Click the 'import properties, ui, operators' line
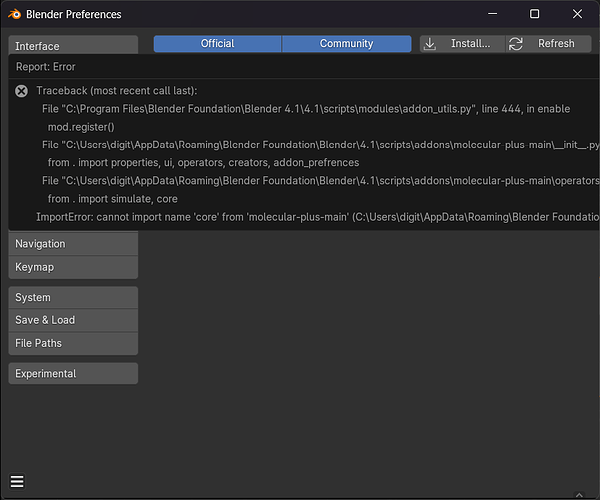 (203, 163)
